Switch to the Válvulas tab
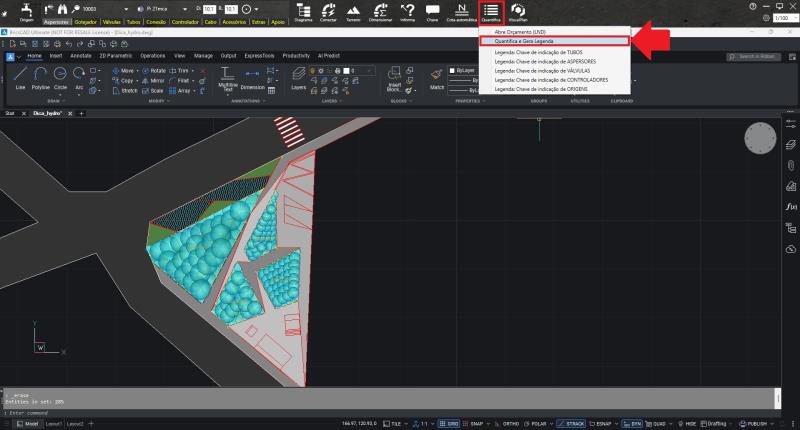This screenshot has height=430, width=800. click(112, 20)
